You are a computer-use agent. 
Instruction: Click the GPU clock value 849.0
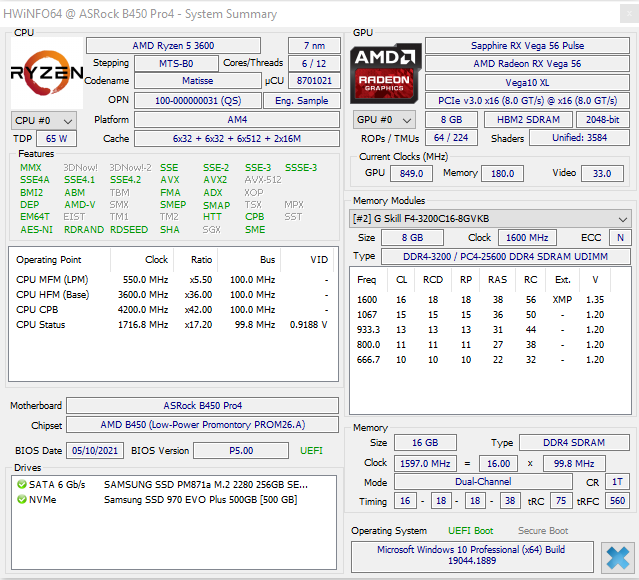(412, 174)
